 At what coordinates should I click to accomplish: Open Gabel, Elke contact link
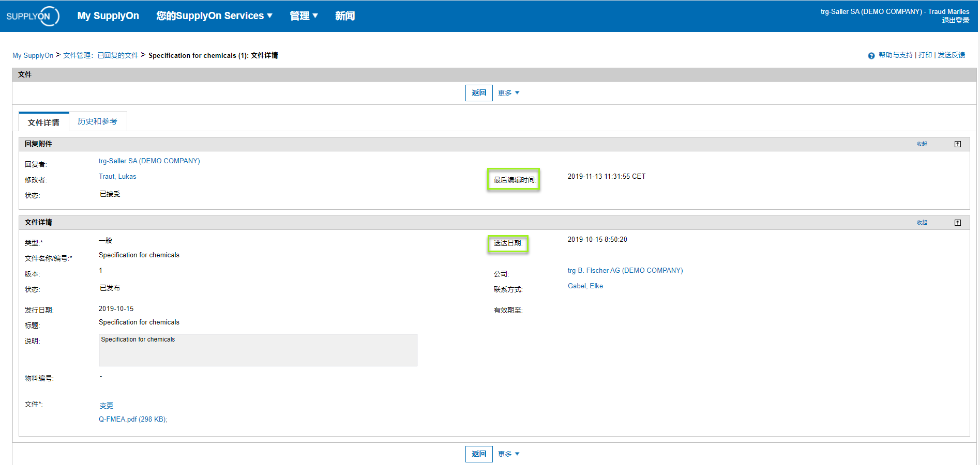click(x=585, y=286)
